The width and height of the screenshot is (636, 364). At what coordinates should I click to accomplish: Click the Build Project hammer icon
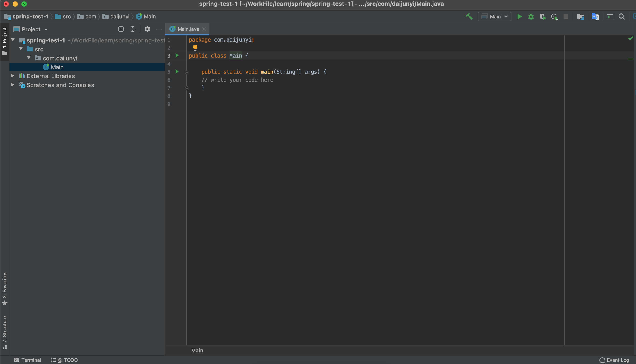pyautogui.click(x=469, y=17)
